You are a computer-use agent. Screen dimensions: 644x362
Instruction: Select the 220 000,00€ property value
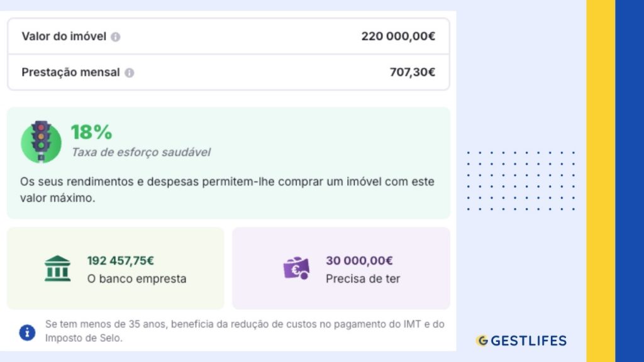pyautogui.click(x=398, y=36)
